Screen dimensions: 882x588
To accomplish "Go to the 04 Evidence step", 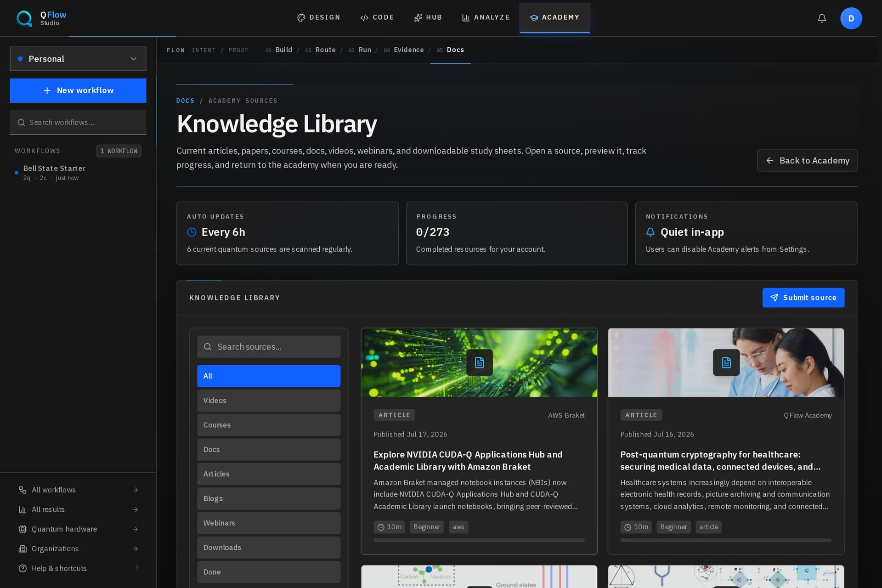I will (404, 50).
